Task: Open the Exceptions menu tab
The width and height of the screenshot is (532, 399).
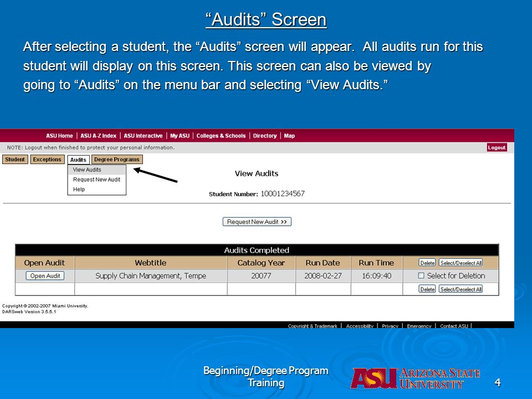Action: point(47,160)
